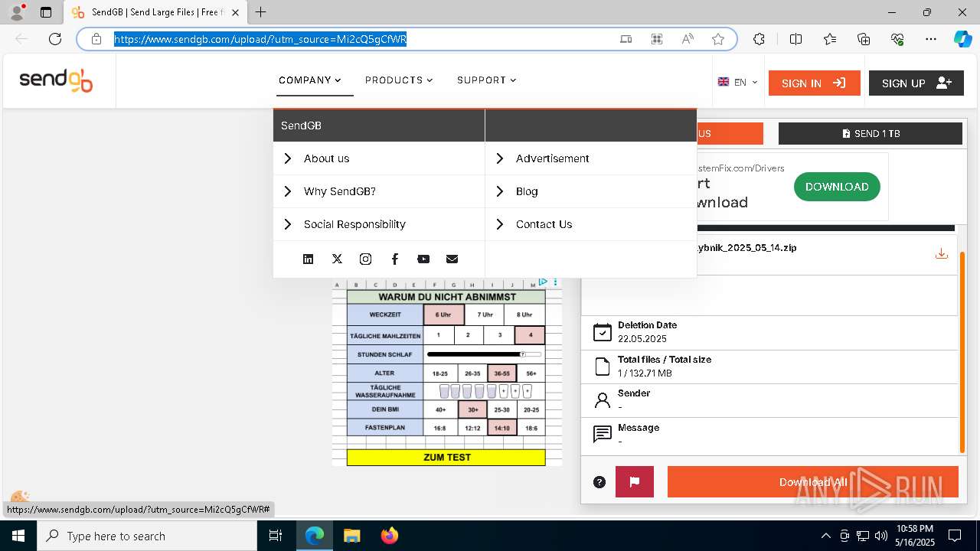The width and height of the screenshot is (980, 551).
Task: Open the QR code icon in address bar
Action: coord(657,39)
